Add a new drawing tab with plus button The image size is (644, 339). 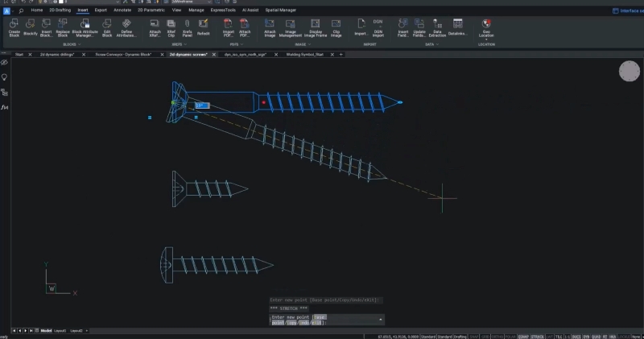341,54
